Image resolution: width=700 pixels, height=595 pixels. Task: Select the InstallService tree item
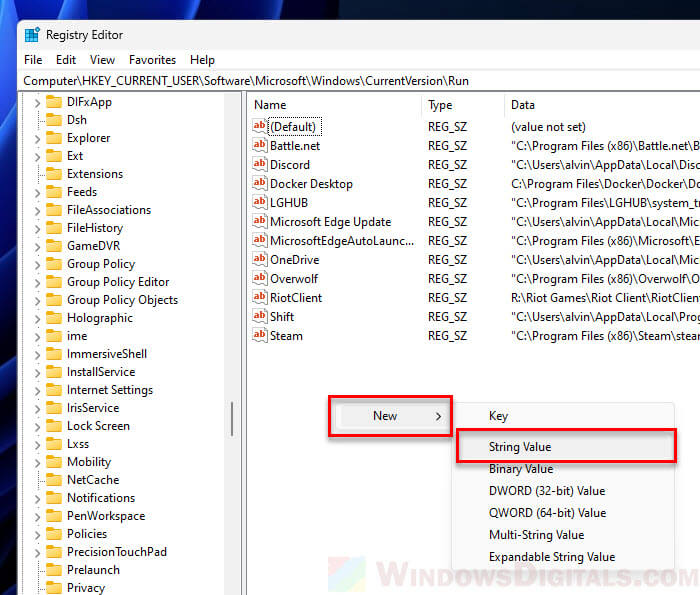pyautogui.click(x=101, y=372)
